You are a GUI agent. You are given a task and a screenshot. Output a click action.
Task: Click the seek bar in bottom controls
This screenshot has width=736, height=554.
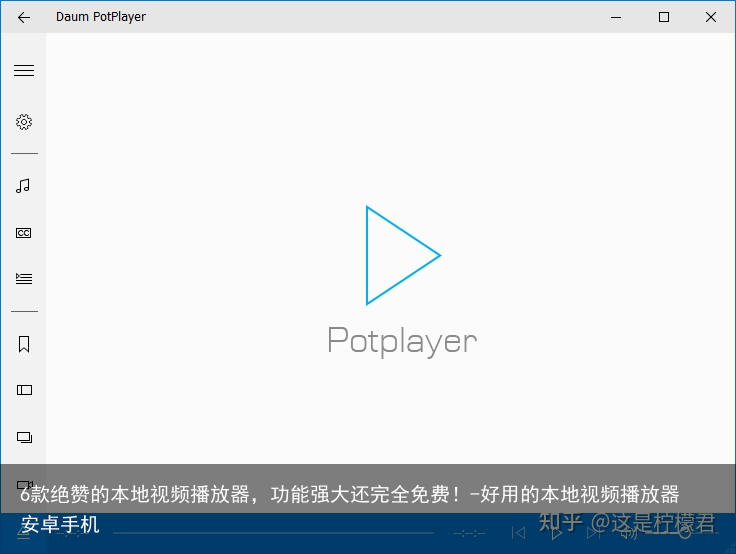click(270, 533)
